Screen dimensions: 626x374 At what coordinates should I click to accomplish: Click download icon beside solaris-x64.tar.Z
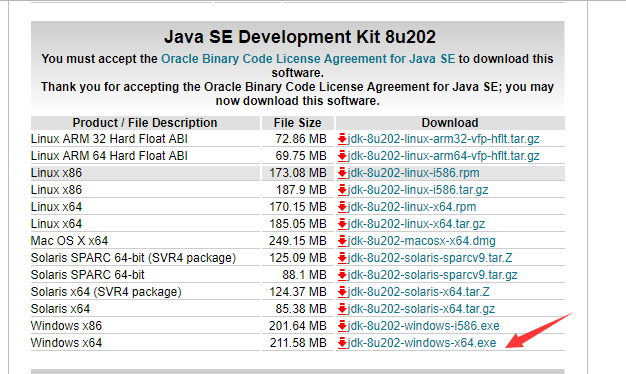(342, 292)
